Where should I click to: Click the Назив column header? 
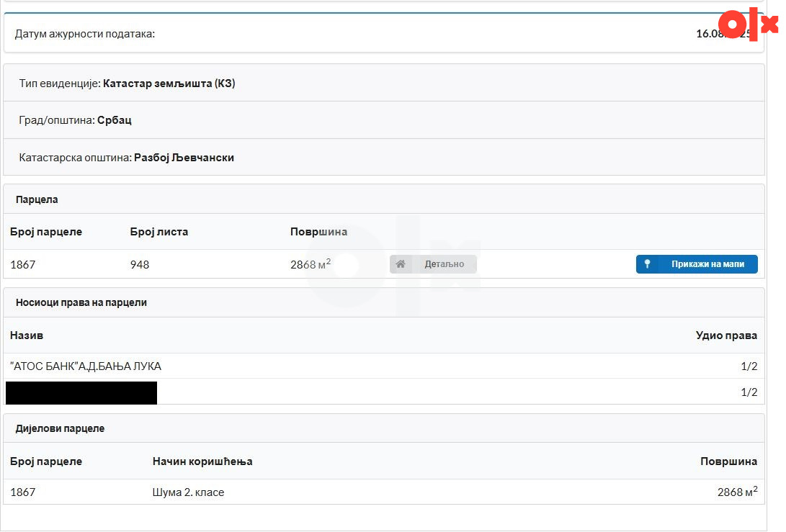pyautogui.click(x=27, y=335)
